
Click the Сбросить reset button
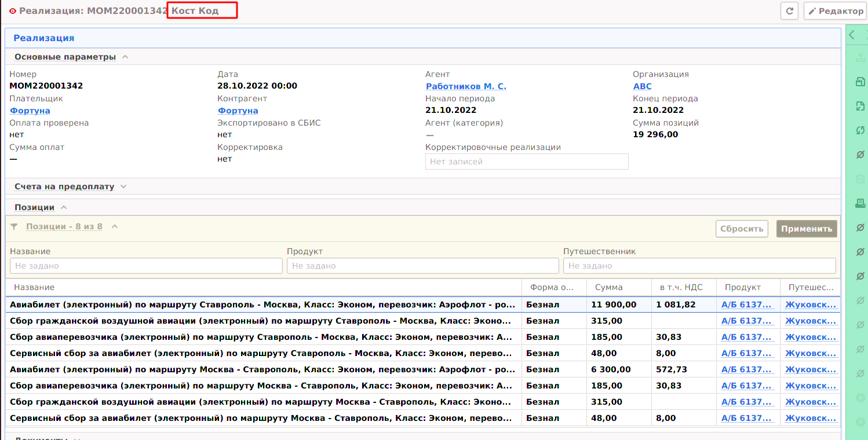[x=742, y=229]
